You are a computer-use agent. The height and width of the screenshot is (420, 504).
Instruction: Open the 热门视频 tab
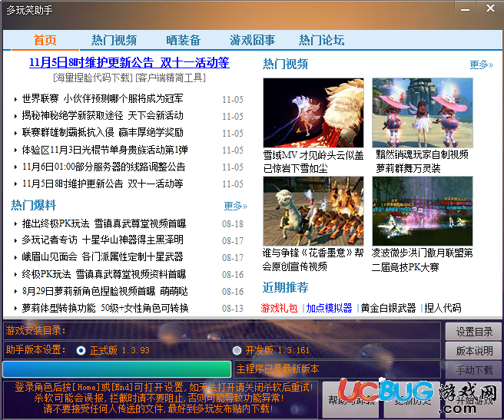(114, 40)
